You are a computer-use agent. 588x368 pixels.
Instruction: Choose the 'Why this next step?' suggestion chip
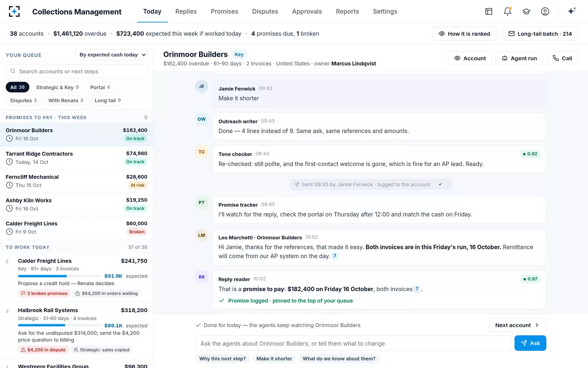[x=223, y=359]
